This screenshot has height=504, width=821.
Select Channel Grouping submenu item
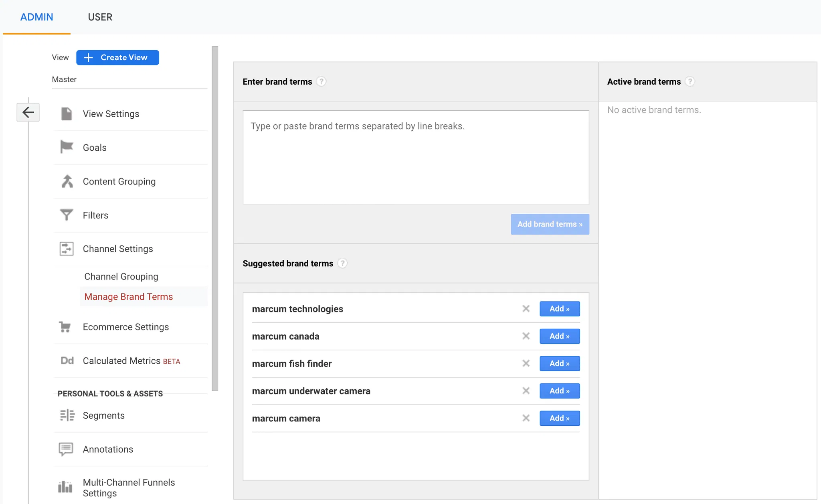click(x=121, y=277)
